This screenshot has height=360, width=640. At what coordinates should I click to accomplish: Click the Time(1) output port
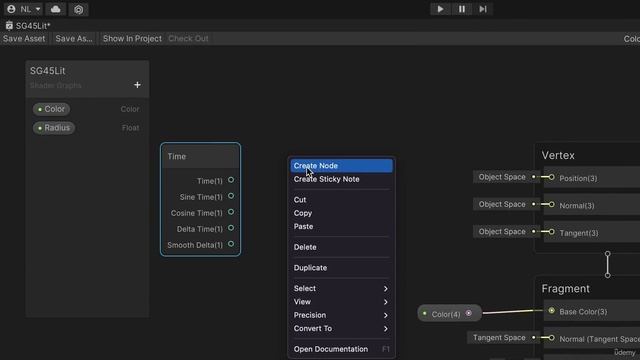(231, 180)
